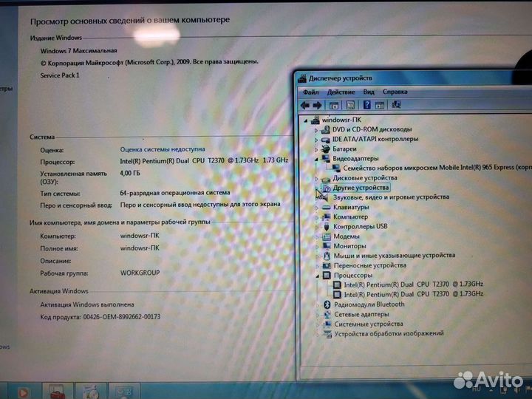Open the Действие menu
532x399 pixels.
point(341,92)
